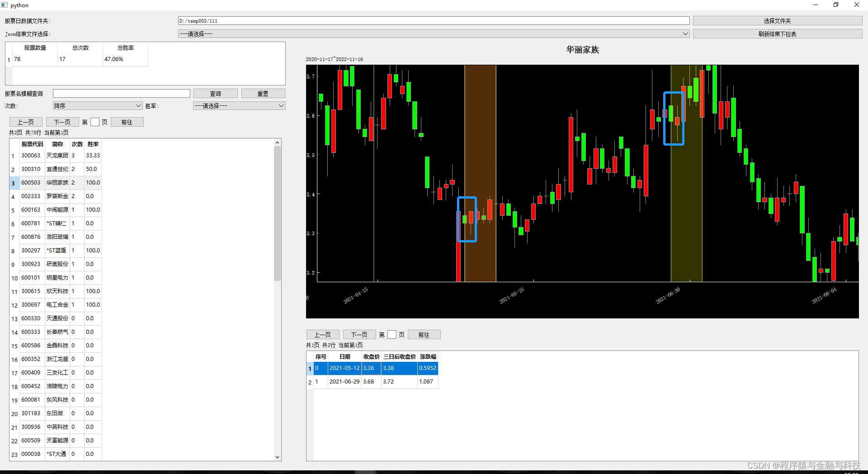Select stock 002333 罗普斯金

56,196
